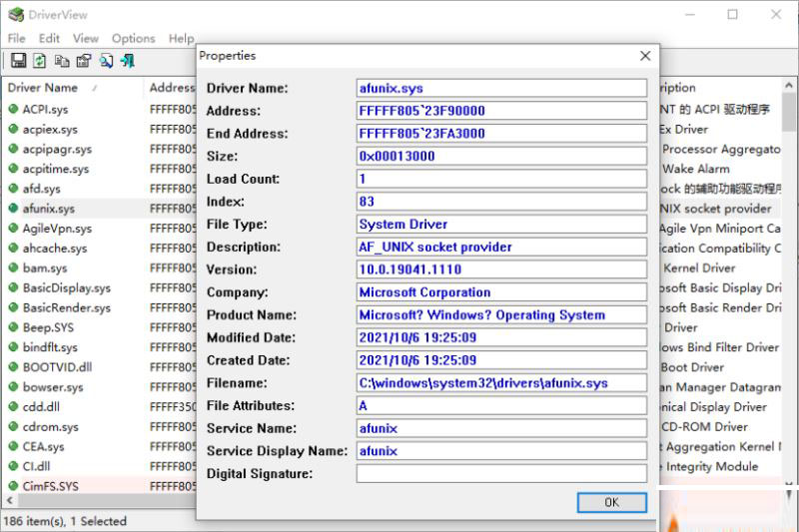
Task: Click OK in the Properties dialog
Action: [612, 502]
